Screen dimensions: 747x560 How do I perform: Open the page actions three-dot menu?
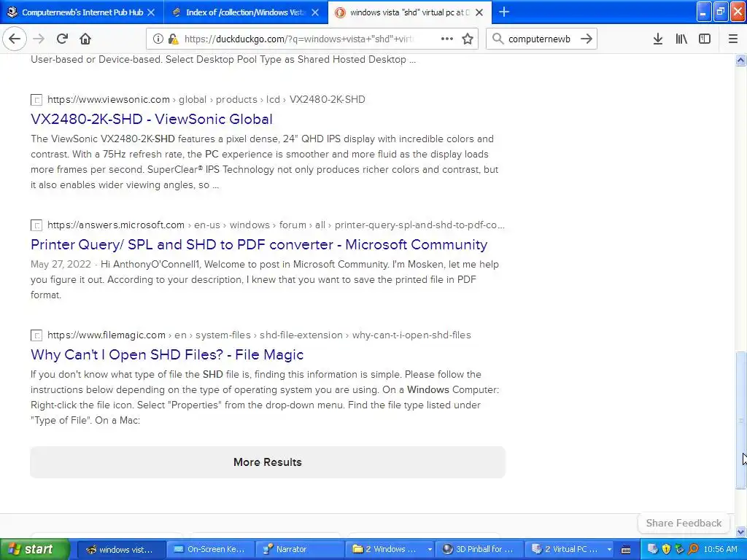coord(447,39)
